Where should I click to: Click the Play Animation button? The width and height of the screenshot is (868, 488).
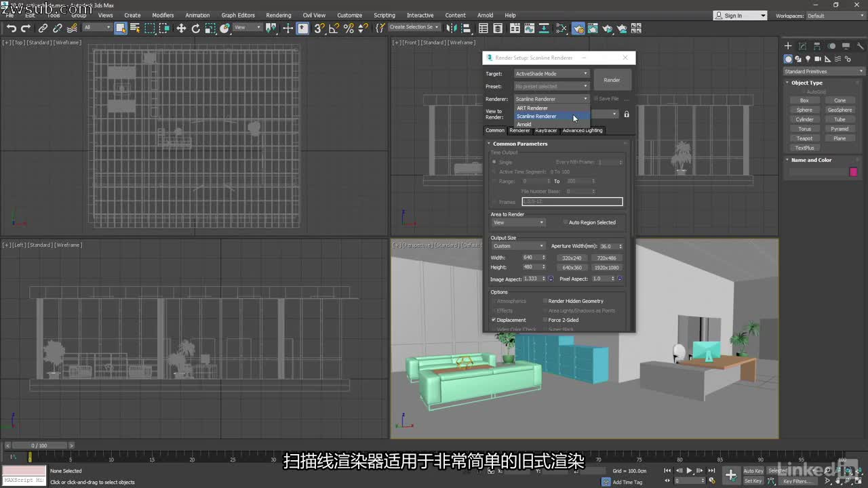690,470
